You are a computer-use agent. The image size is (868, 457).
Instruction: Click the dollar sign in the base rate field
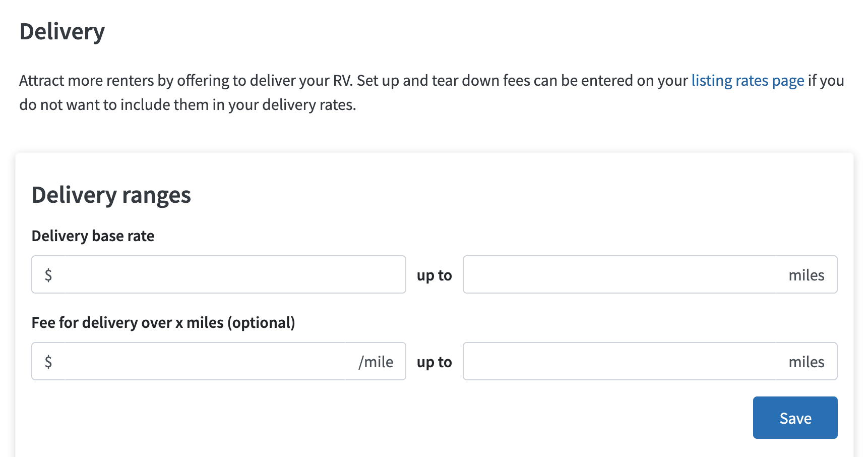(x=48, y=274)
